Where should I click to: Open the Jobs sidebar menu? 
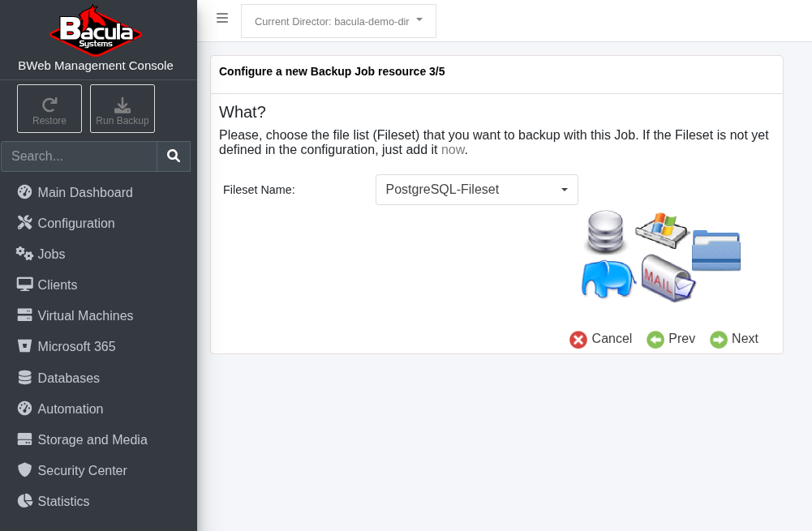tap(51, 255)
